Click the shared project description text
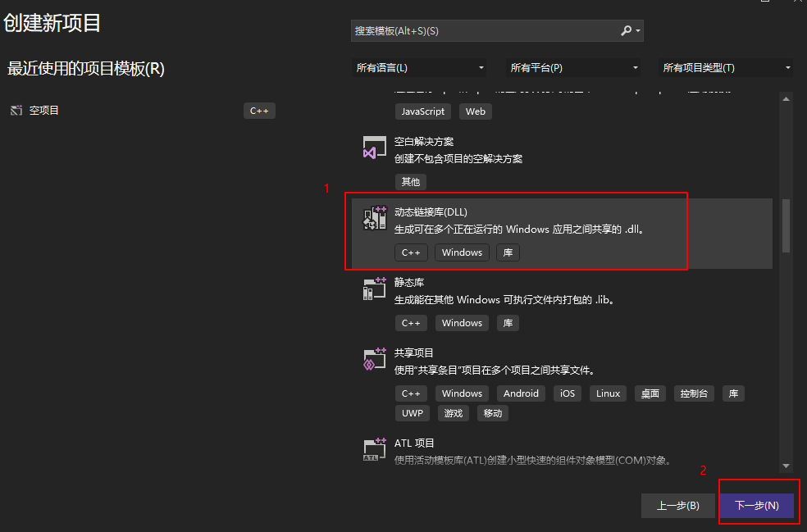This screenshot has width=807, height=532. (x=495, y=371)
